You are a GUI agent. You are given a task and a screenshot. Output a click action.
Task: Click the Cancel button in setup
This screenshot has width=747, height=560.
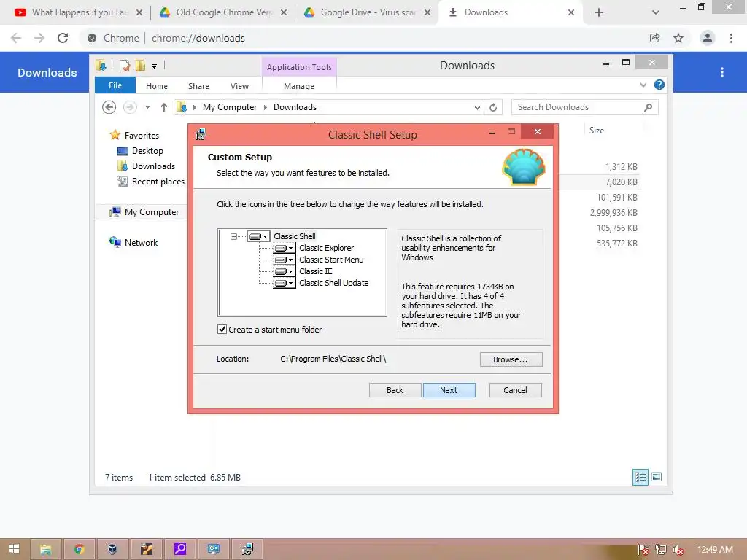point(516,390)
